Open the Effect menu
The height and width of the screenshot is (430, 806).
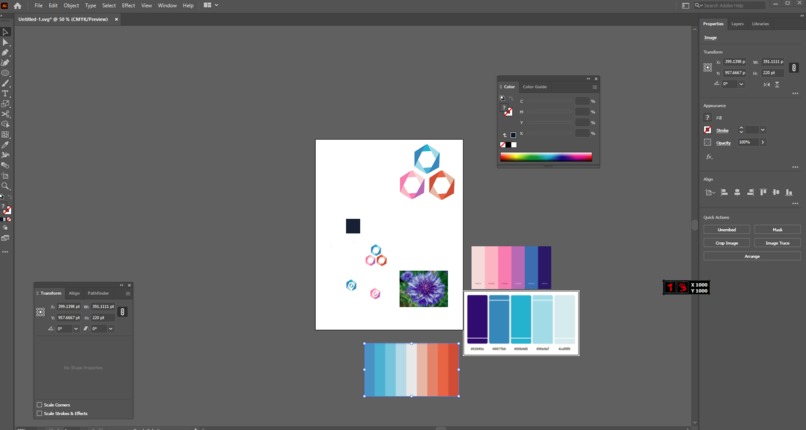[129, 6]
